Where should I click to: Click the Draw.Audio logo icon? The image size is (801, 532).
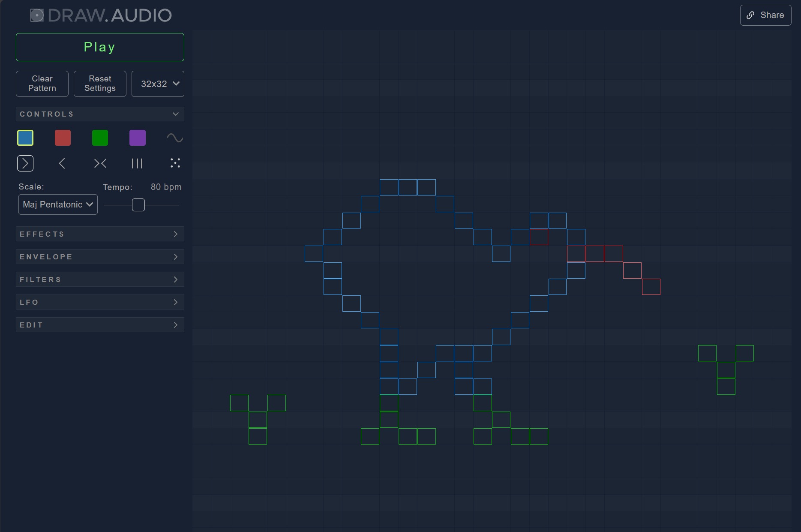[x=37, y=15]
